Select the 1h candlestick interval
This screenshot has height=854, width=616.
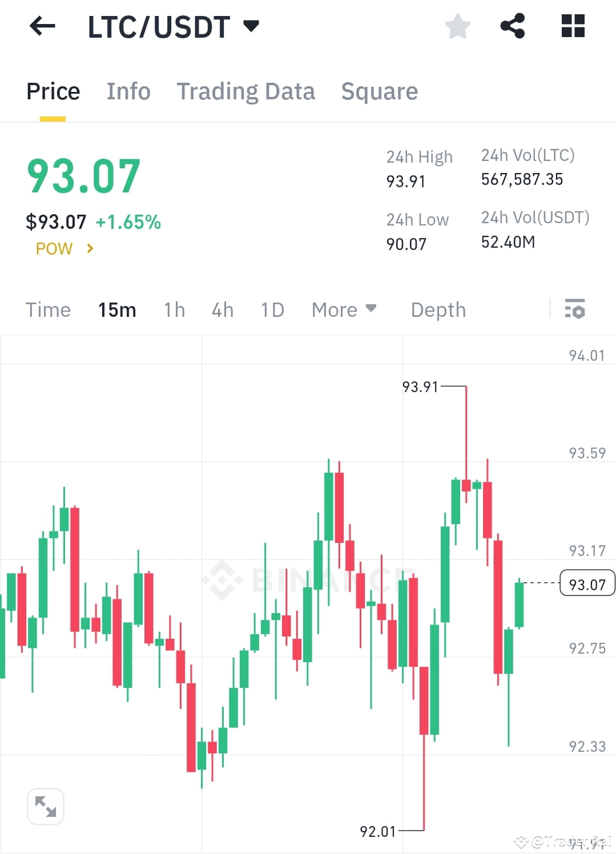[x=174, y=310]
